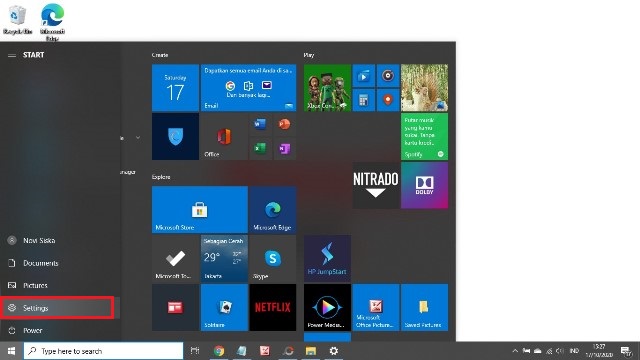Screen dimensions: 640x360
Task: Collapse the START hamburger menu icon
Action: (12, 55)
